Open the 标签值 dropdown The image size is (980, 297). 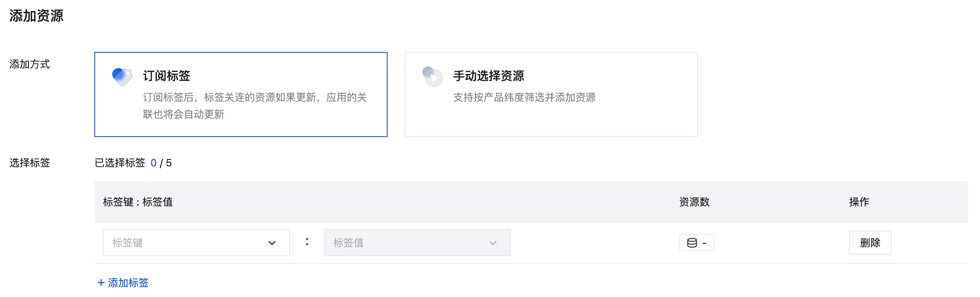point(417,243)
